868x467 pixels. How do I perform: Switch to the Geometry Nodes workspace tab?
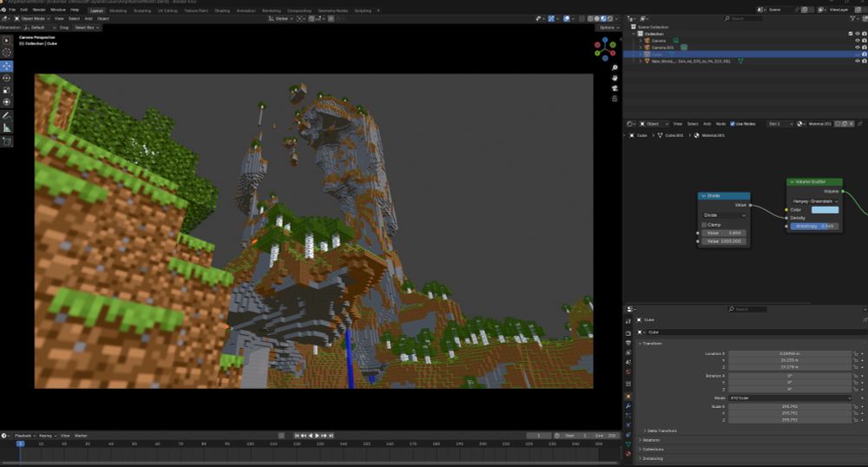point(332,10)
